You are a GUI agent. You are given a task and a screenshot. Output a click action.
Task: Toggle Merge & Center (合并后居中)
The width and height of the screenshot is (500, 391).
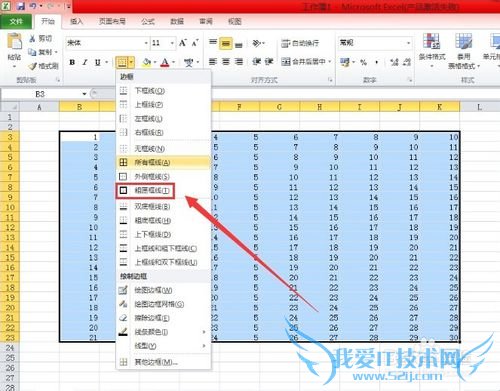point(304,62)
